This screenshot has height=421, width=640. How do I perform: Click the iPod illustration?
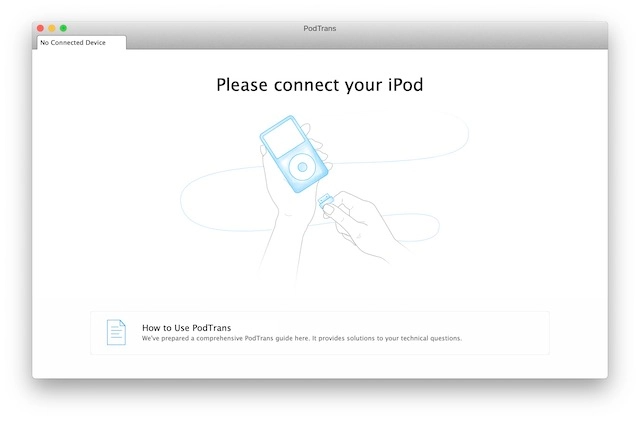(x=294, y=154)
